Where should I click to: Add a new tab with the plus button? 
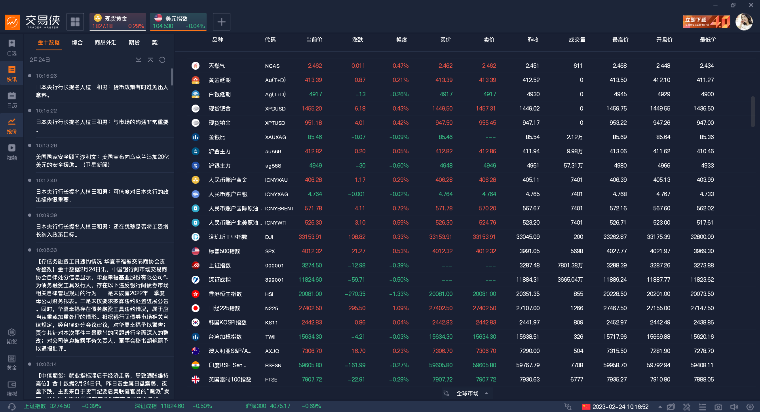click(x=221, y=22)
